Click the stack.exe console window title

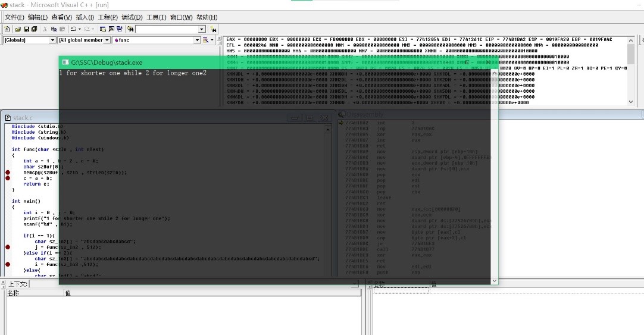pyautogui.click(x=107, y=62)
